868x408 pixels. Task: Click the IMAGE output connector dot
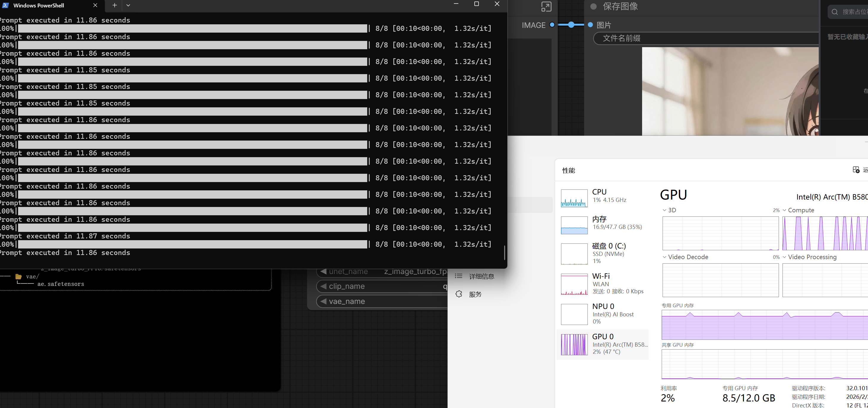(x=552, y=25)
